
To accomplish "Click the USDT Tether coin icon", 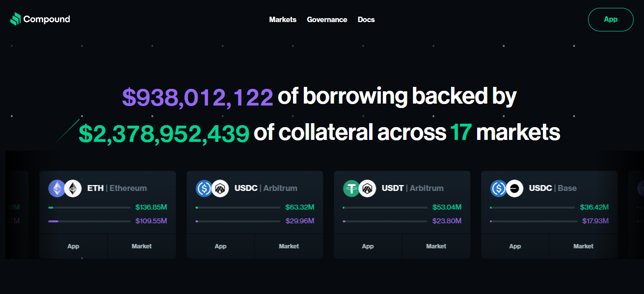I will click(x=351, y=188).
